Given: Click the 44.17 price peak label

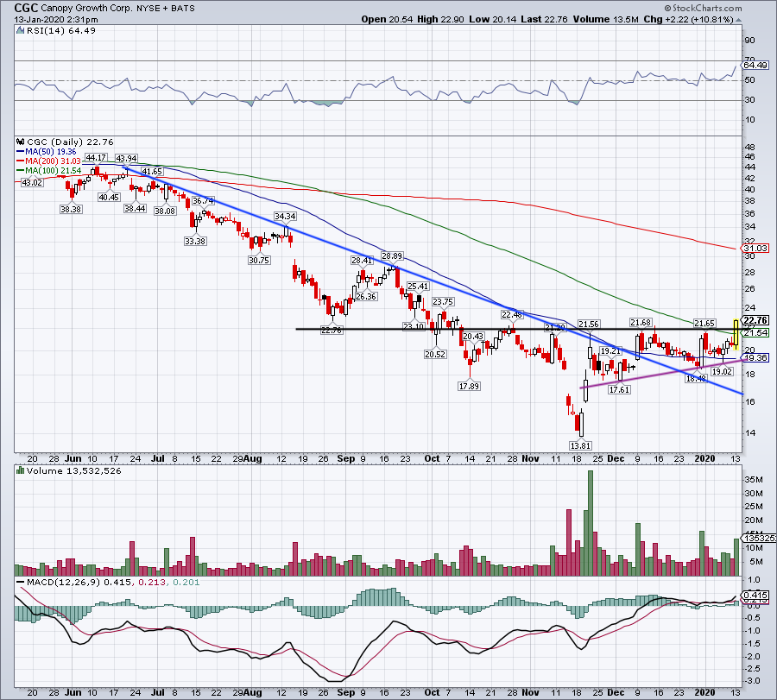Looking at the screenshot, I should [x=96, y=158].
